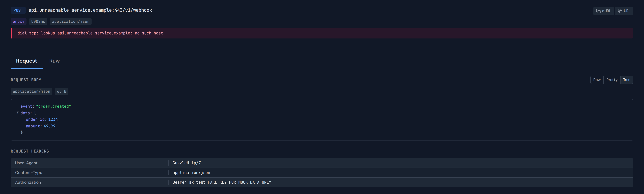Select the order_id 1234 tree row
644x194 pixels.
pos(42,119)
